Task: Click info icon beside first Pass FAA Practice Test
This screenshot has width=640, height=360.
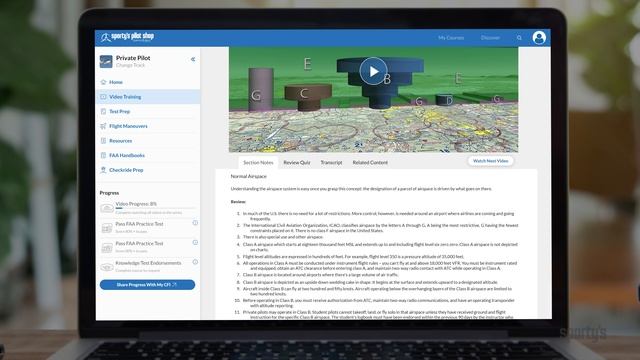Action: click(195, 223)
